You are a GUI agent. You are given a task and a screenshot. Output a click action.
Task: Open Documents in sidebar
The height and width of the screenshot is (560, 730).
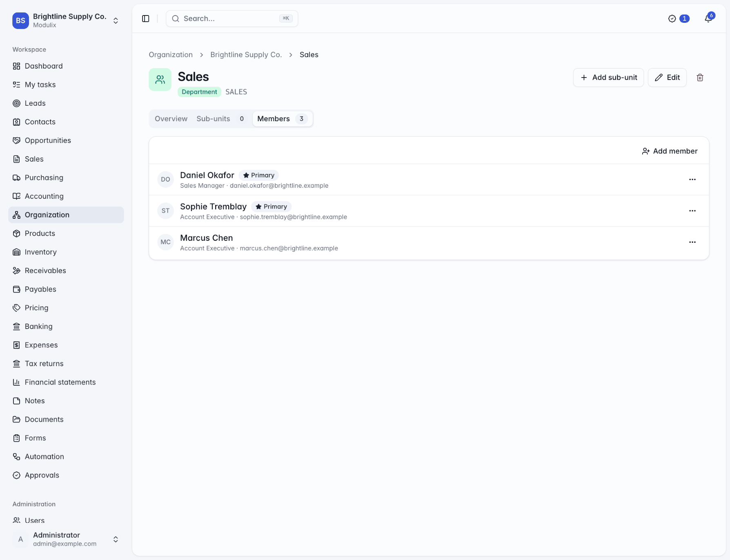click(66, 419)
